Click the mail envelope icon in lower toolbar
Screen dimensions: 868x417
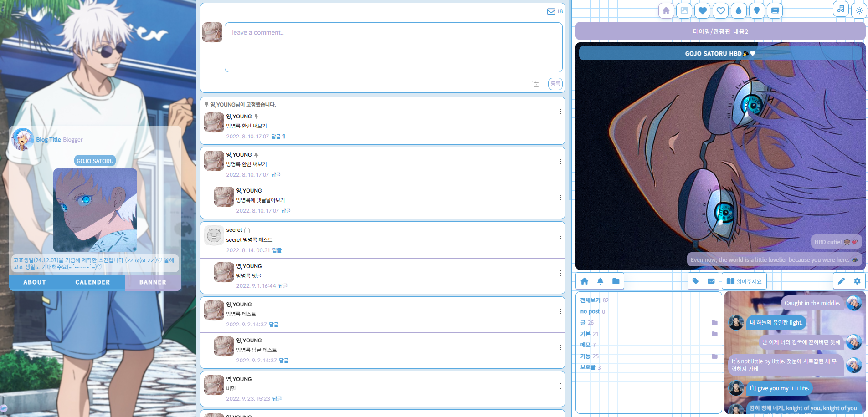(x=711, y=281)
